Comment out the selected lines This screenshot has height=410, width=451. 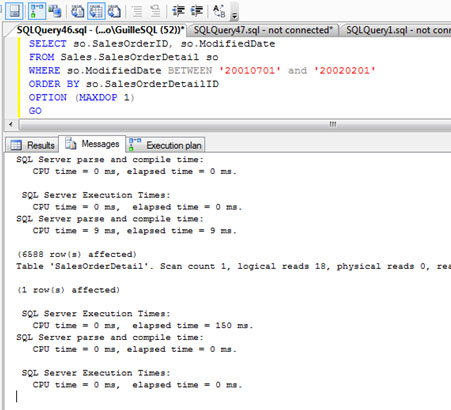[137, 11]
